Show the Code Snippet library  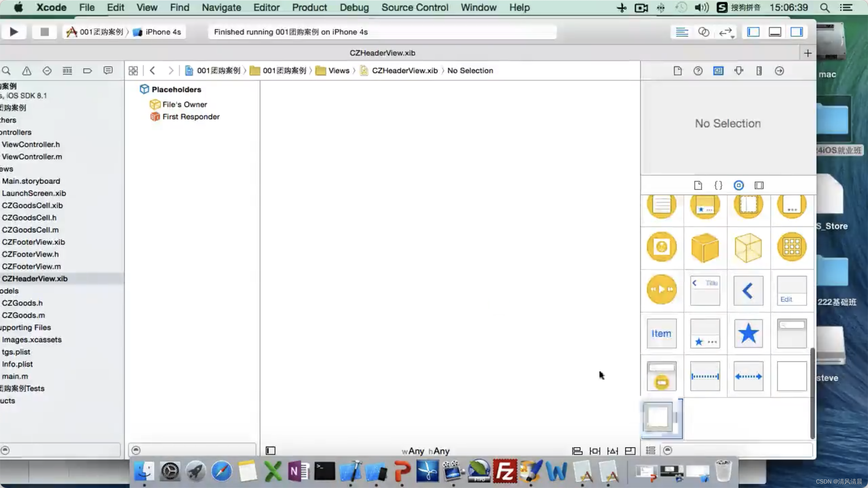pos(718,185)
